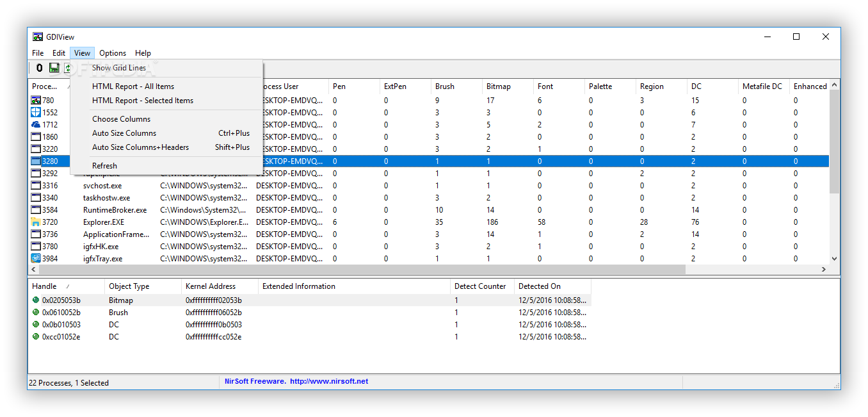The image size is (868, 417).
Task: Sort by the Pen column header
Action: (355, 86)
